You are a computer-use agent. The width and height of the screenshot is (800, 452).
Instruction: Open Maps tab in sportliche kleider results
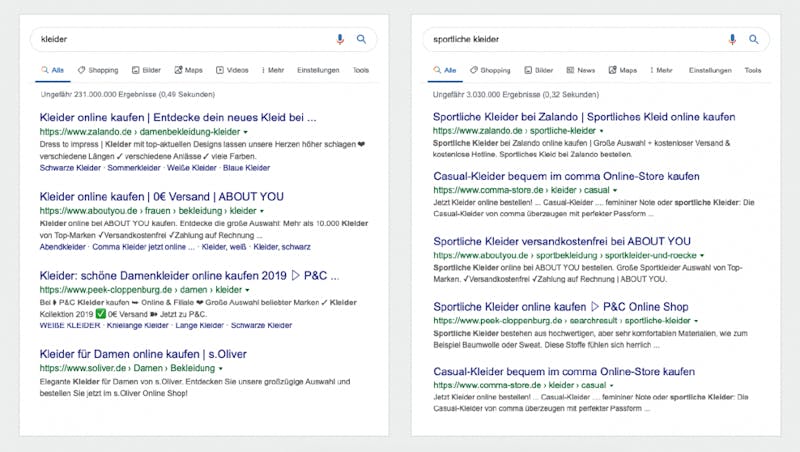coord(623,70)
